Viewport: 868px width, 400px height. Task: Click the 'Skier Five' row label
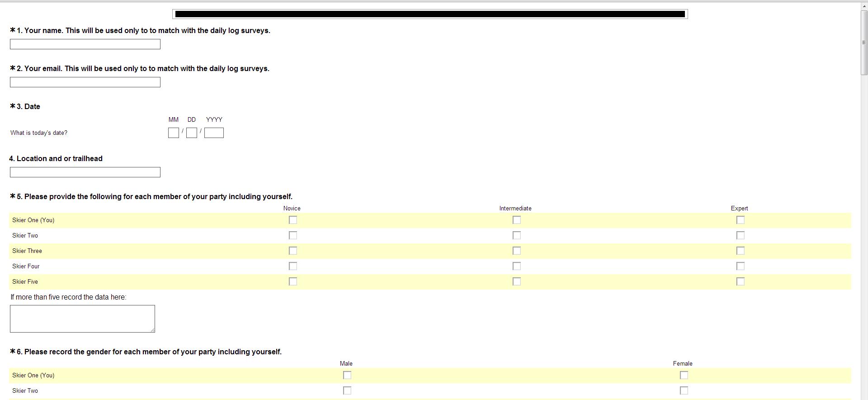[25, 282]
